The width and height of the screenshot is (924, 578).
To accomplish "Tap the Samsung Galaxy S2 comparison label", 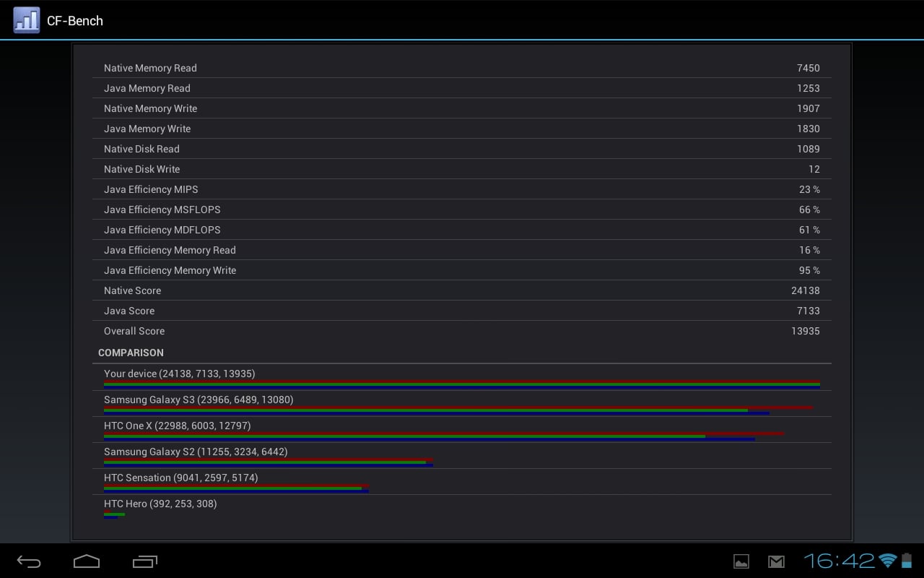I will click(196, 452).
